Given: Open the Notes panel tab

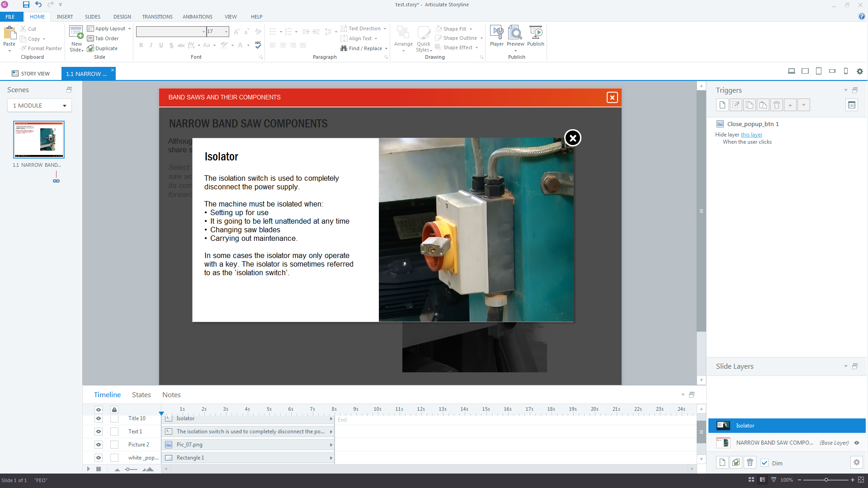Looking at the screenshot, I should coord(171,394).
